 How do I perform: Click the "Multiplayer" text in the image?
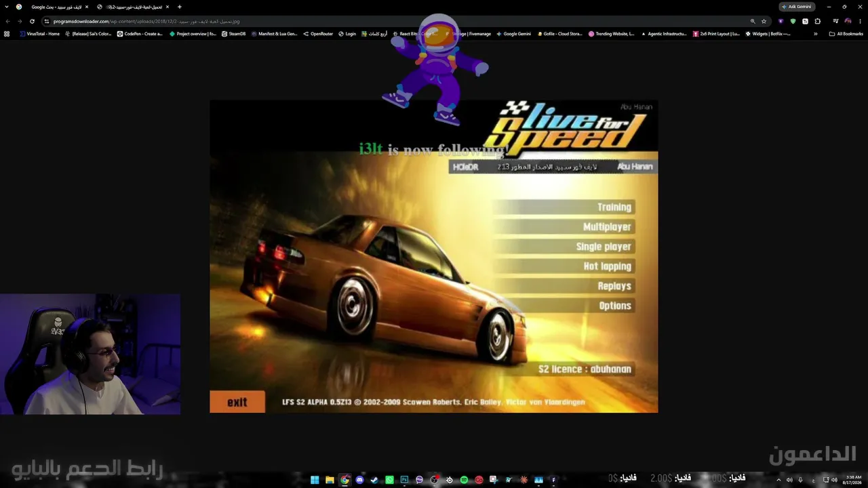[x=607, y=227]
